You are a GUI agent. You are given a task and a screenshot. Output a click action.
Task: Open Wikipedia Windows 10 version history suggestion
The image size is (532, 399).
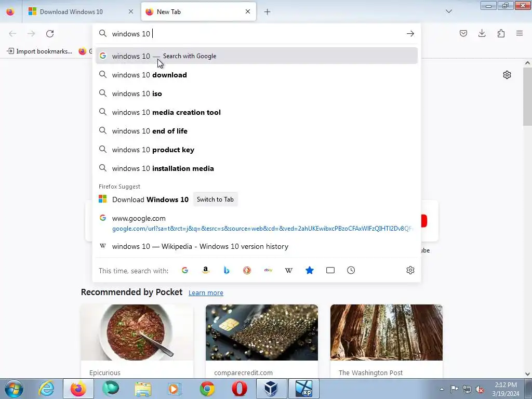point(257,246)
